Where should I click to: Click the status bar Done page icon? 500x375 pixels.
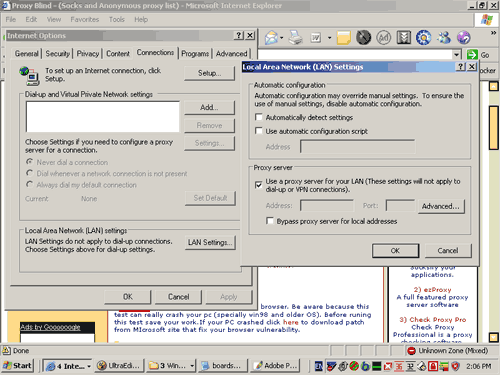pyautogui.click(x=6, y=351)
